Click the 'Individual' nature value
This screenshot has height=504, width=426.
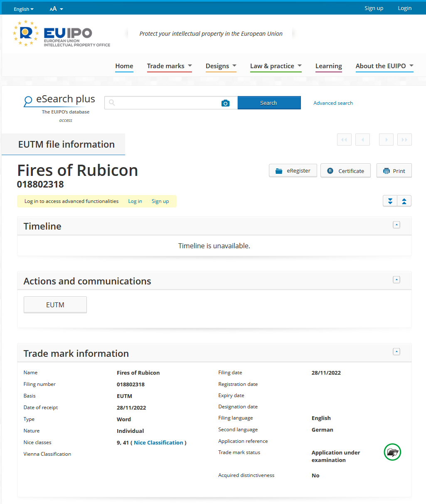[131, 431]
